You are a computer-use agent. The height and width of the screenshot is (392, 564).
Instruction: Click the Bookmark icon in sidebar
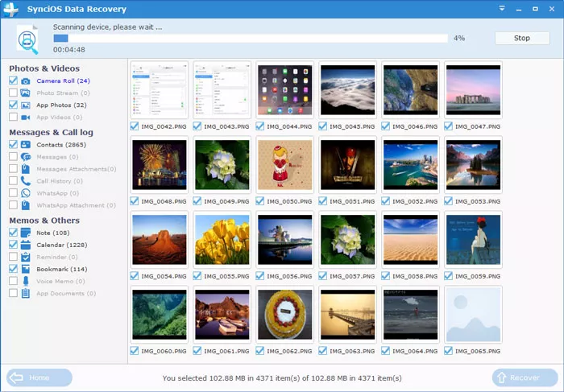click(26, 269)
